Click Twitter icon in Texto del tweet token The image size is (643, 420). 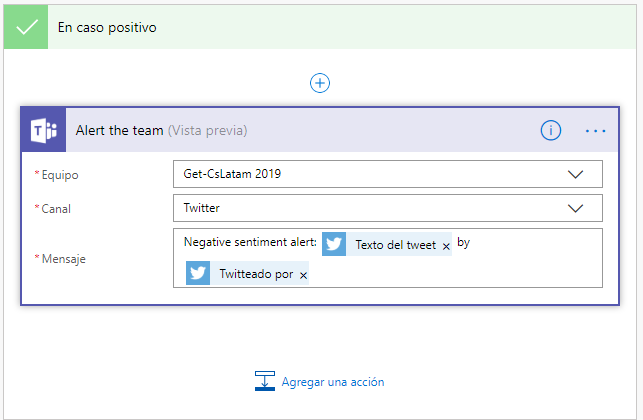334,244
